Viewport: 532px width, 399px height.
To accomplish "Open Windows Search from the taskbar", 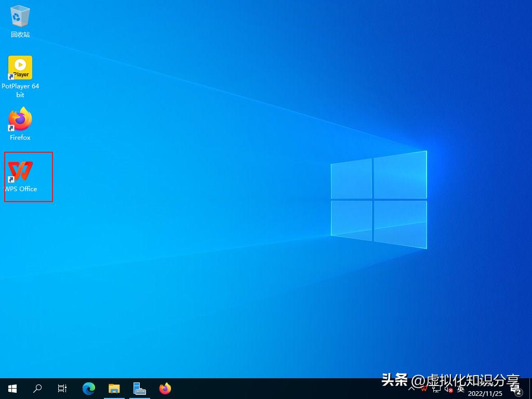I will pyautogui.click(x=37, y=388).
